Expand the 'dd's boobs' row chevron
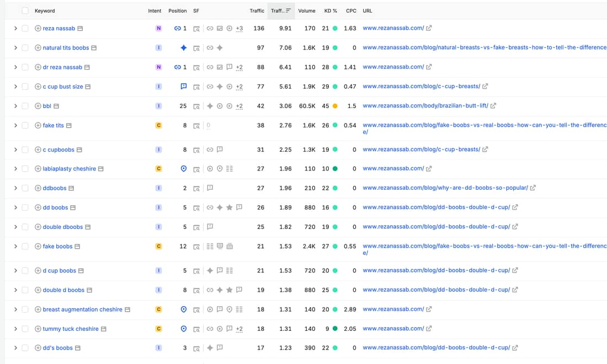 pos(15,348)
